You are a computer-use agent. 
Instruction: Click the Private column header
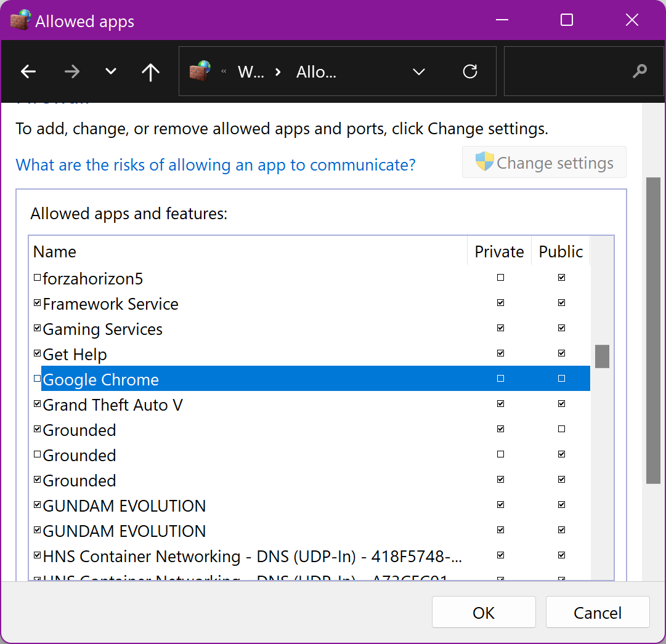point(499,252)
